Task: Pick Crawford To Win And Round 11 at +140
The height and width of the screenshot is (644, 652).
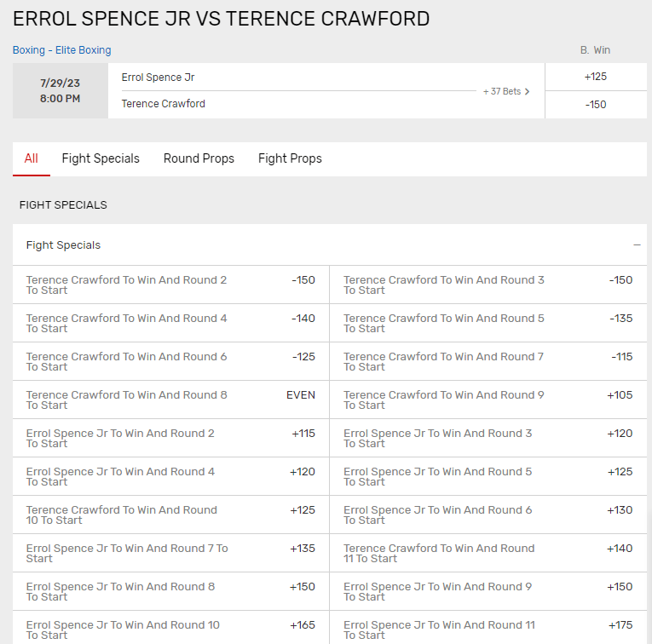Action: coord(488,553)
